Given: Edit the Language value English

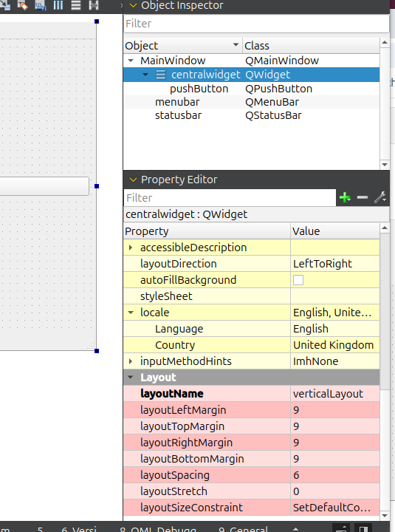Looking at the screenshot, I should pos(335,329).
